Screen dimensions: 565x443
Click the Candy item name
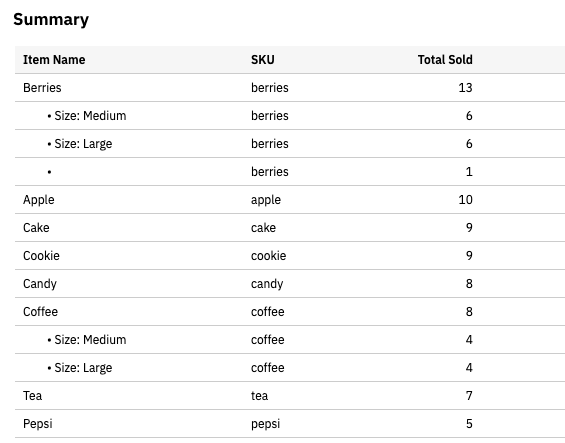pos(40,284)
